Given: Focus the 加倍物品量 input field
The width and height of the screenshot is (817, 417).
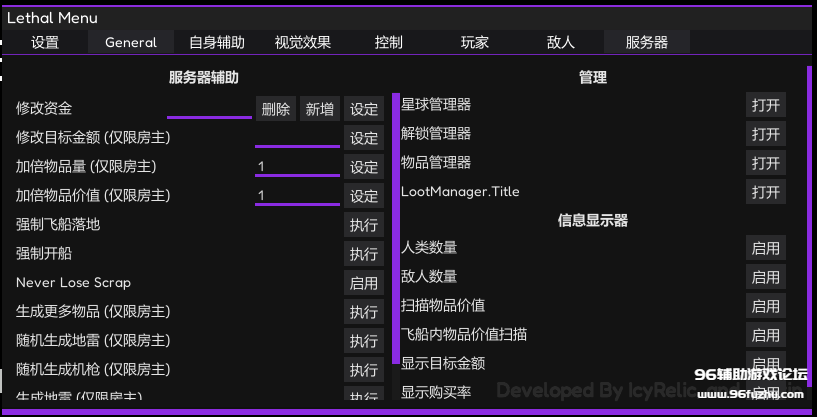Looking at the screenshot, I should pyautogui.click(x=297, y=167).
